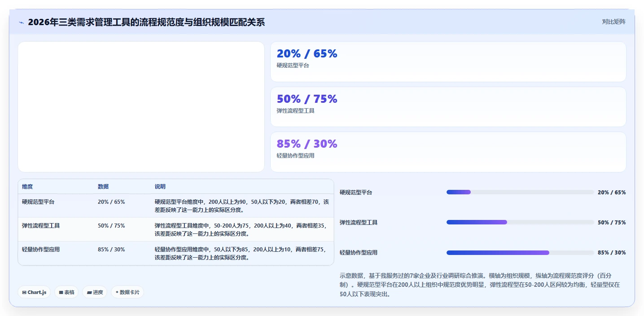Click table cell 85% / 30%

pyautogui.click(x=111, y=250)
